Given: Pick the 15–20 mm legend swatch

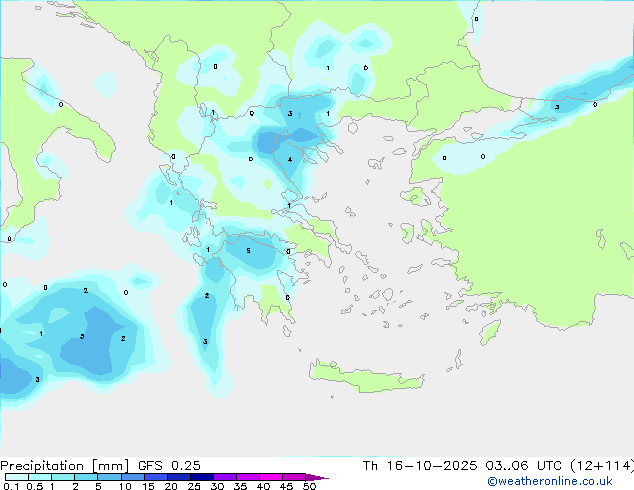Looking at the screenshot, I should click(155, 477).
